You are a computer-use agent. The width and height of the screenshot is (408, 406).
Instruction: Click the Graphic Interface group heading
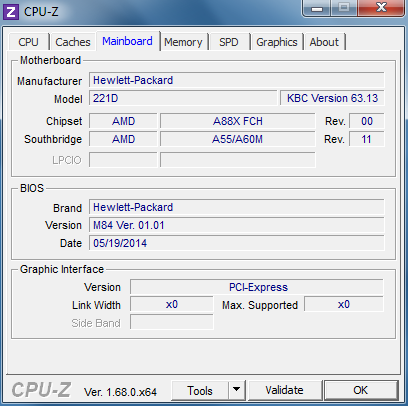point(62,269)
